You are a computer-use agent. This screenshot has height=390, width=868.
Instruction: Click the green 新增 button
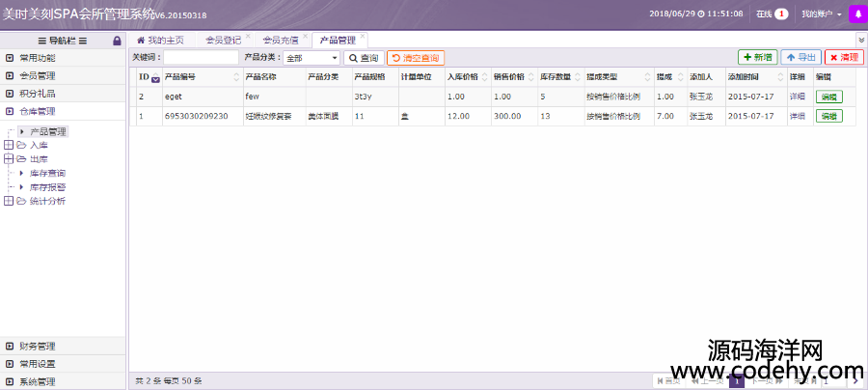[757, 58]
